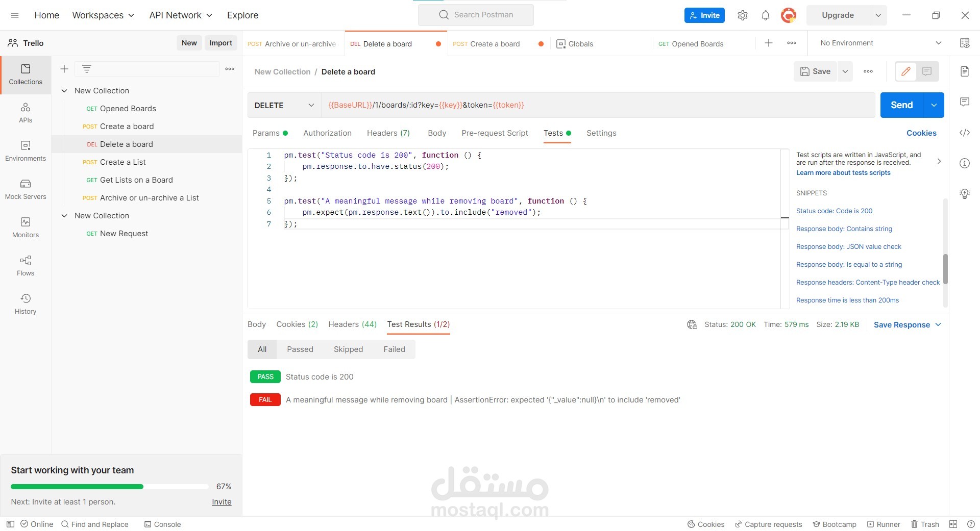Switch to the Headers (7) request tab
The width and height of the screenshot is (980, 531).
(x=388, y=133)
